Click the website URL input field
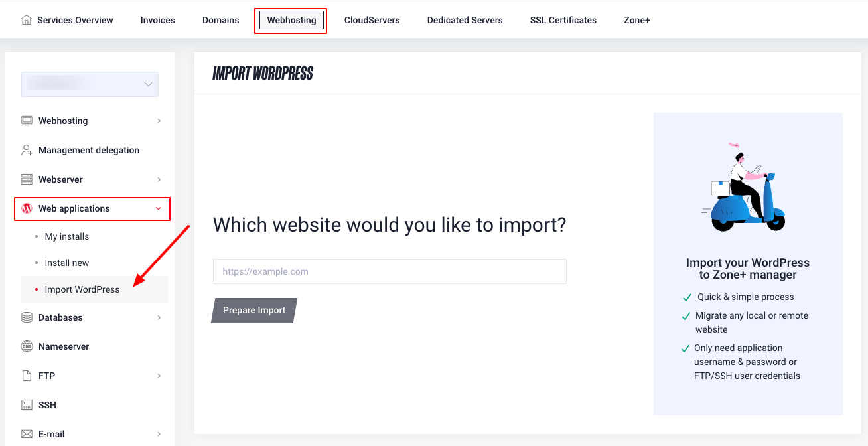This screenshot has width=868, height=446. click(390, 271)
